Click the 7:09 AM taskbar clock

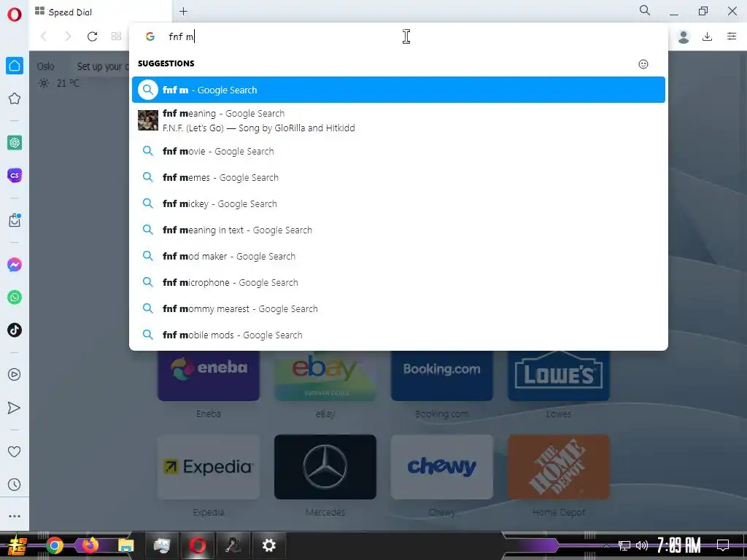click(679, 545)
